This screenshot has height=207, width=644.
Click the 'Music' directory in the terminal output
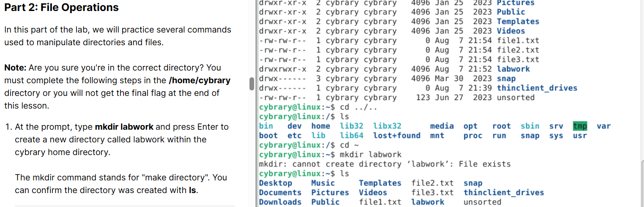[323, 183]
